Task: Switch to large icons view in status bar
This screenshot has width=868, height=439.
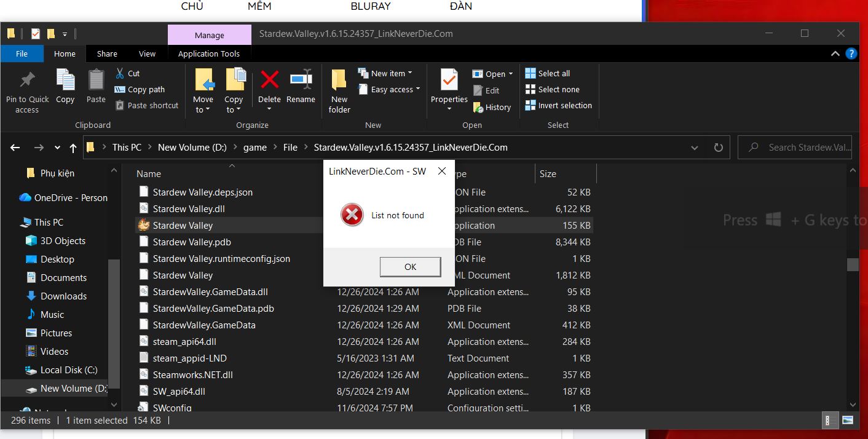Action: [x=848, y=421]
